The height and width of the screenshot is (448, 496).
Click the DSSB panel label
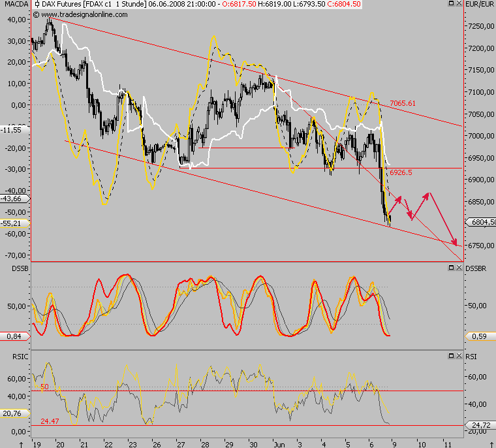20,268
